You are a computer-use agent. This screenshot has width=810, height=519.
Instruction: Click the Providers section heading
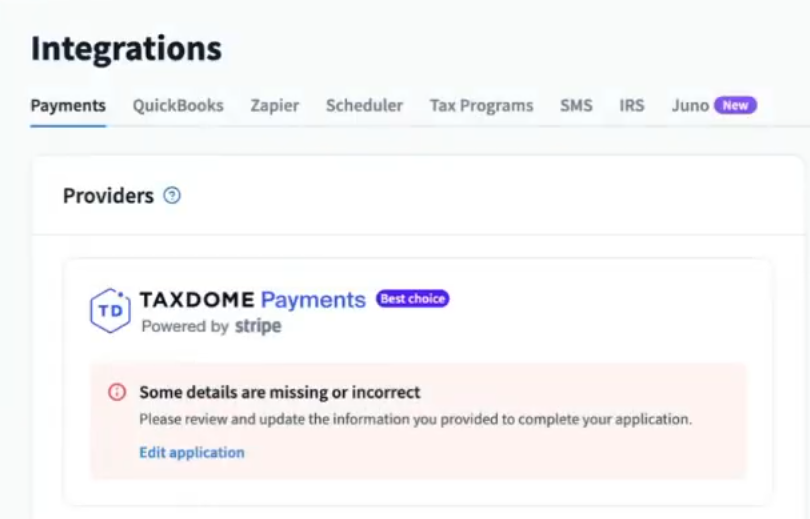coord(108,196)
